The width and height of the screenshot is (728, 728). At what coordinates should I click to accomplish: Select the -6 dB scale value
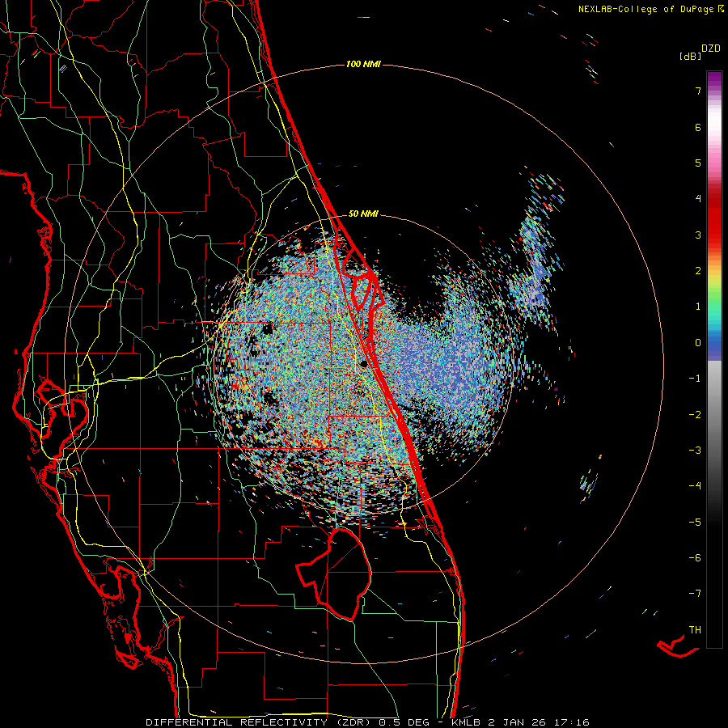(695, 558)
